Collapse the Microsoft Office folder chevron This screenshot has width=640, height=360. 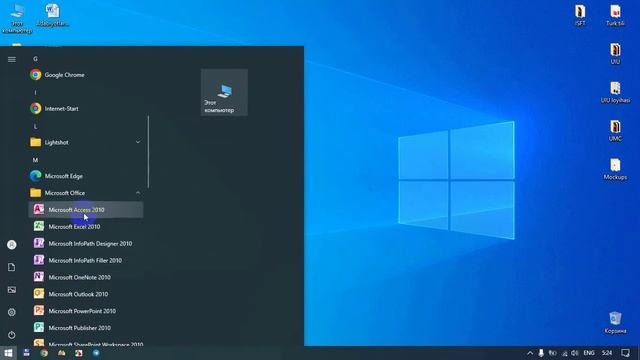tap(138, 193)
